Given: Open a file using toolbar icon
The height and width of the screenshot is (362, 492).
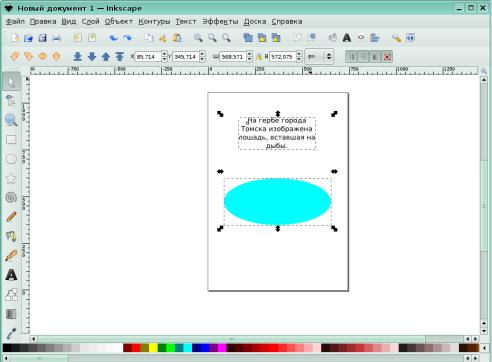Looking at the screenshot, I should 29,38.
